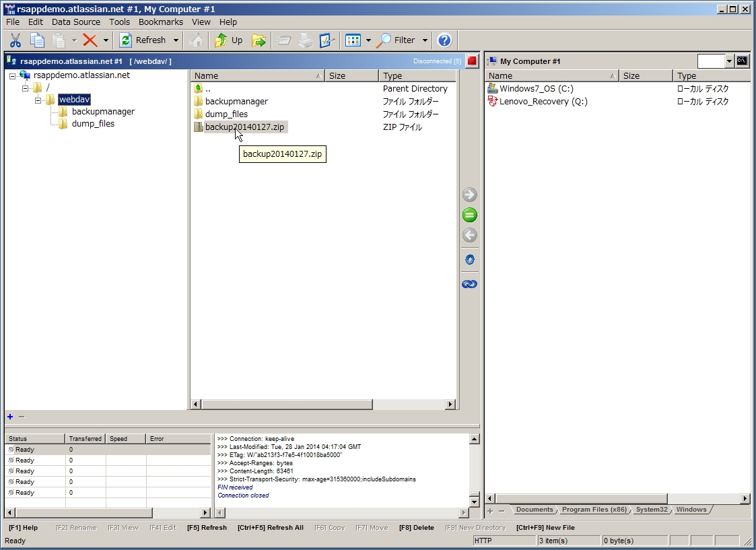Click the folder with green arrow icon
This screenshot has width=756, height=550.
coord(259,40)
